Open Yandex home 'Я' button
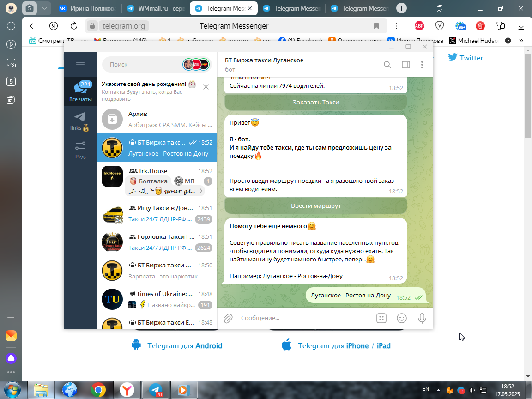The height and width of the screenshot is (399, 532). [54, 26]
